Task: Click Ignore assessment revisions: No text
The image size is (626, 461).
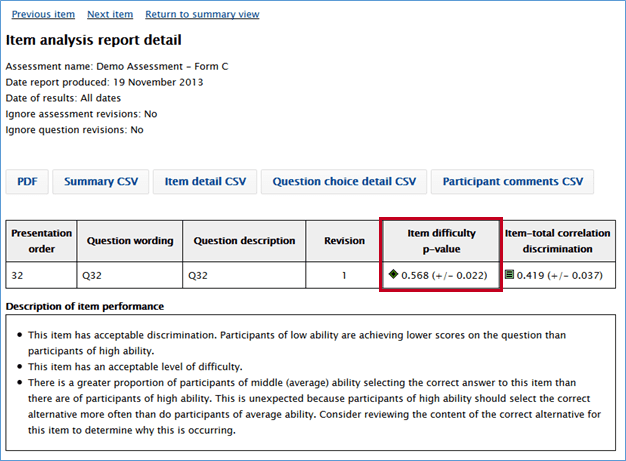Action: click(81, 114)
